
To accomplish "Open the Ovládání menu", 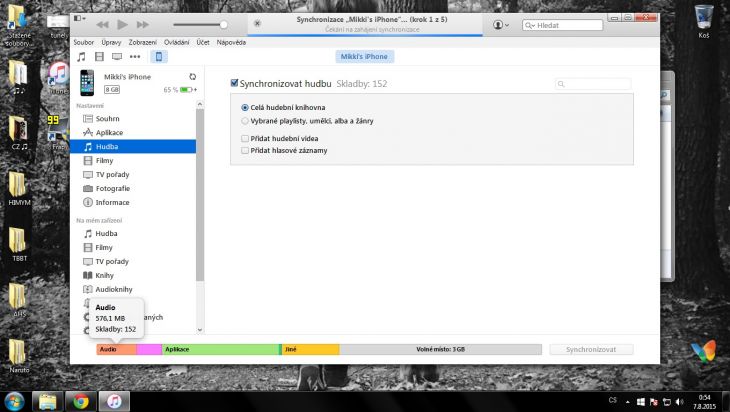I will pyautogui.click(x=176, y=42).
